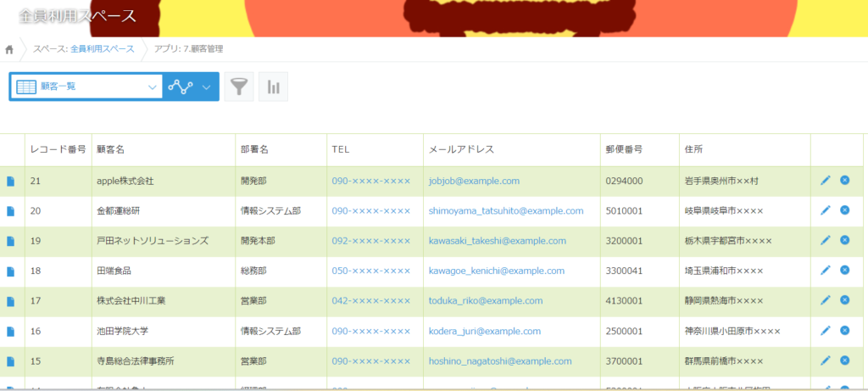Delete the 金都運総研 record
Screen dimensions: 868x391
844,210
